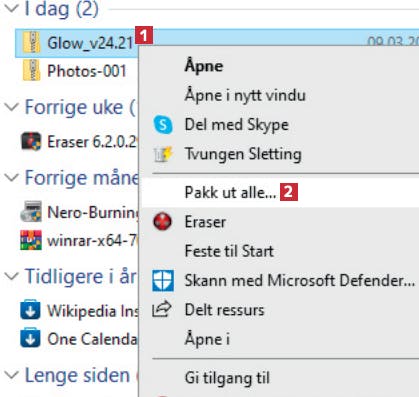419x397 pixels.
Task: Click the Photos-001 zip folder icon
Action: coord(32,71)
